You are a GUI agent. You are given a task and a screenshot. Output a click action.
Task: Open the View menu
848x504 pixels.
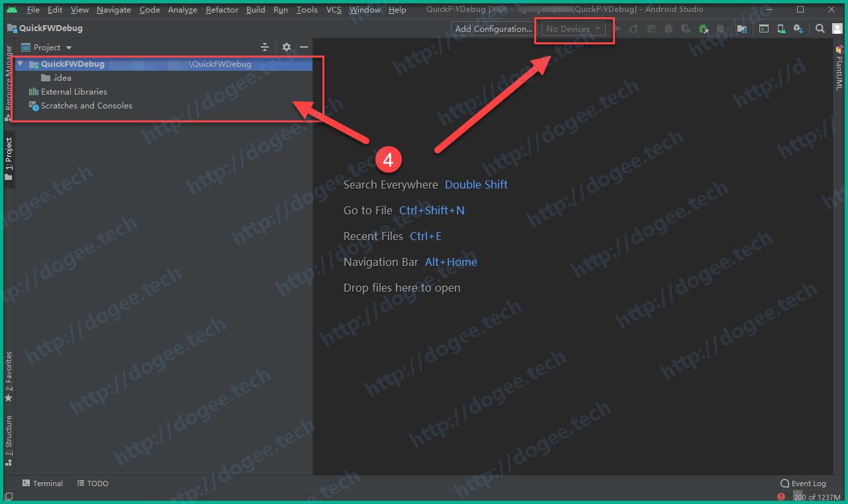pyautogui.click(x=79, y=10)
